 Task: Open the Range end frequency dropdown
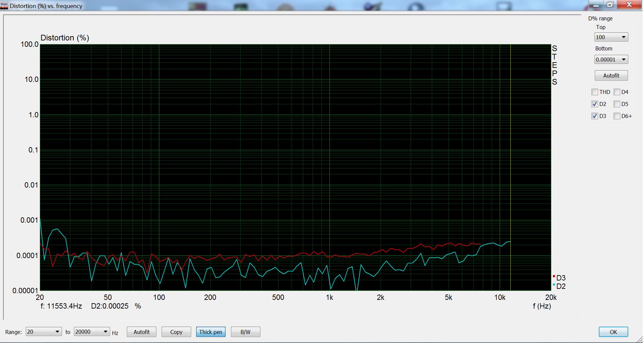(92, 332)
